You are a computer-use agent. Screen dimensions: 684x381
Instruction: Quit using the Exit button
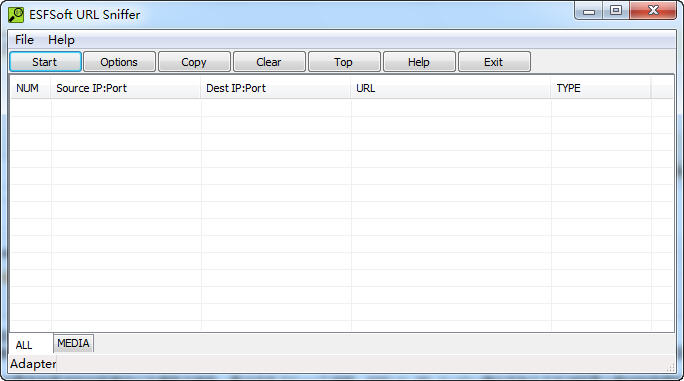point(494,62)
